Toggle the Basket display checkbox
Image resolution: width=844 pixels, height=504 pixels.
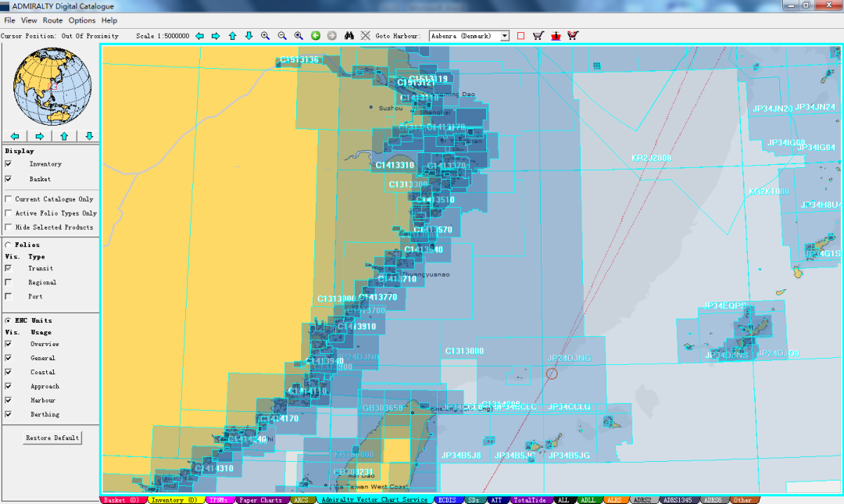[x=8, y=179]
